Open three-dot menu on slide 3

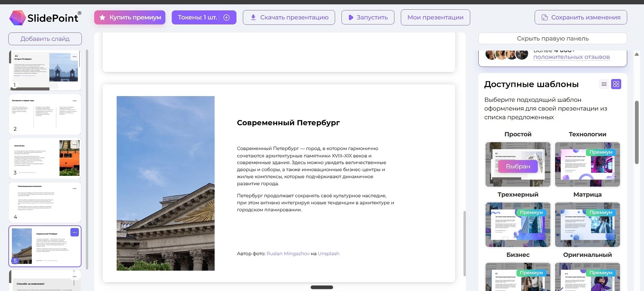74,145
